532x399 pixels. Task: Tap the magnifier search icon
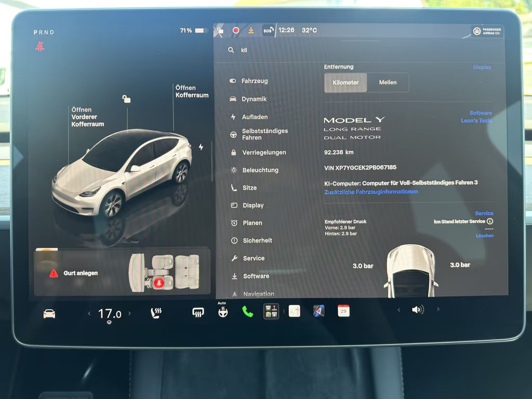231,50
